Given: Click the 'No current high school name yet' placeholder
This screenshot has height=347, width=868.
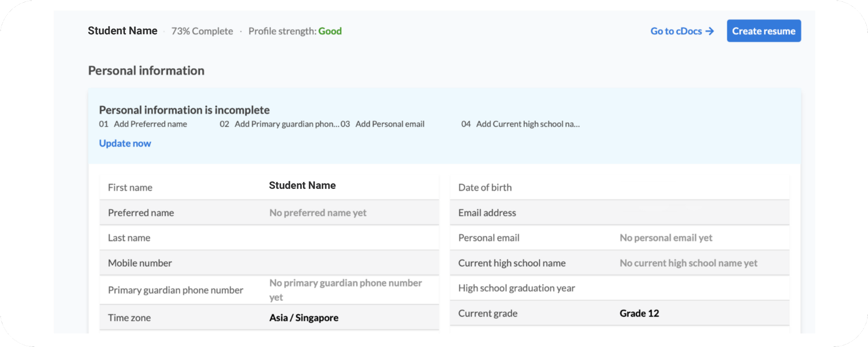Looking at the screenshot, I should click(688, 263).
